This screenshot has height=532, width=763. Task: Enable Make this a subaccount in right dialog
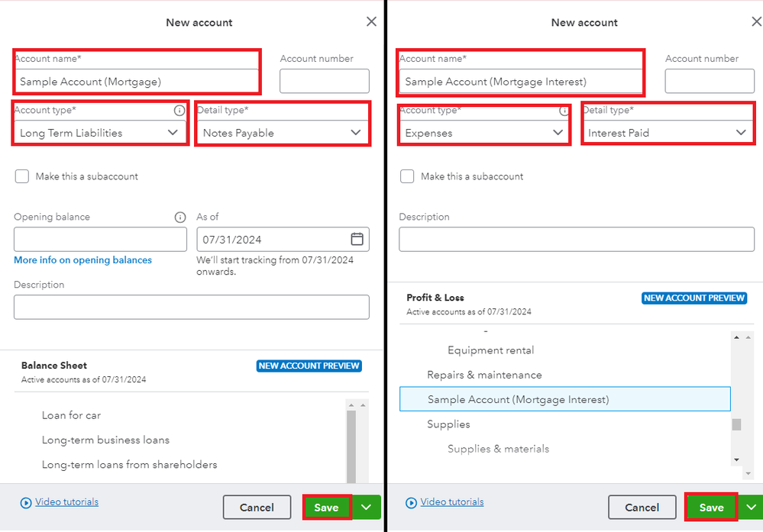[407, 176]
